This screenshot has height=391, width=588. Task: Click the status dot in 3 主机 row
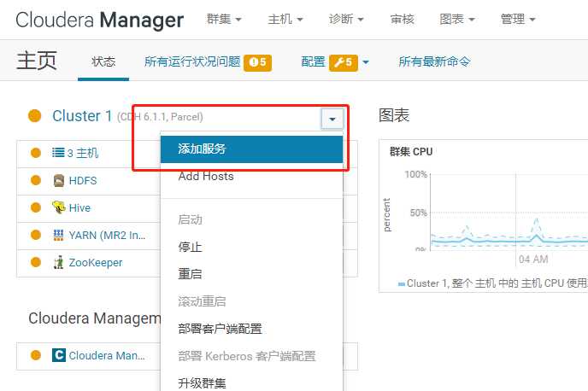(36, 153)
